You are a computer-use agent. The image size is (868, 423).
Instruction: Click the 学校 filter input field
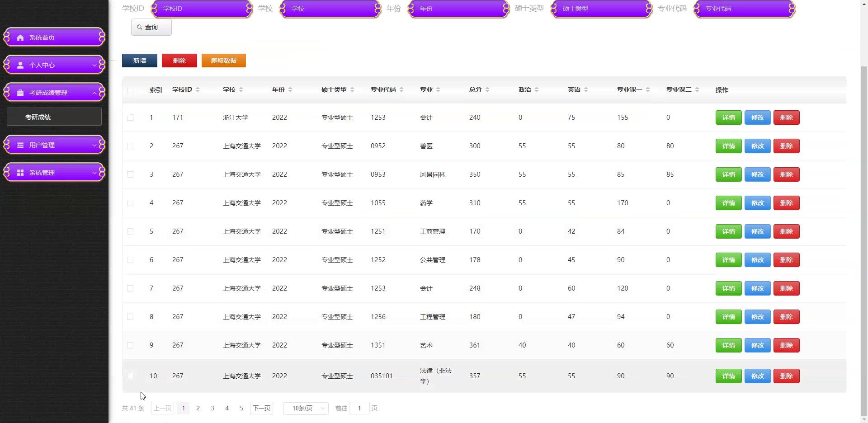coord(330,9)
